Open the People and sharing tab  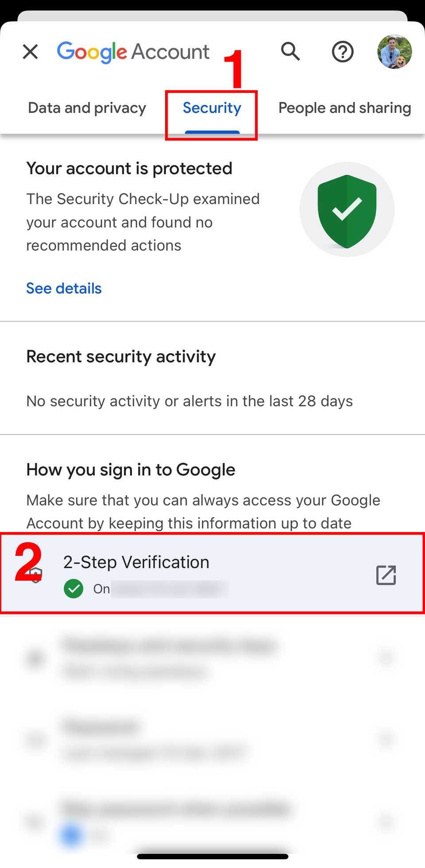344,108
